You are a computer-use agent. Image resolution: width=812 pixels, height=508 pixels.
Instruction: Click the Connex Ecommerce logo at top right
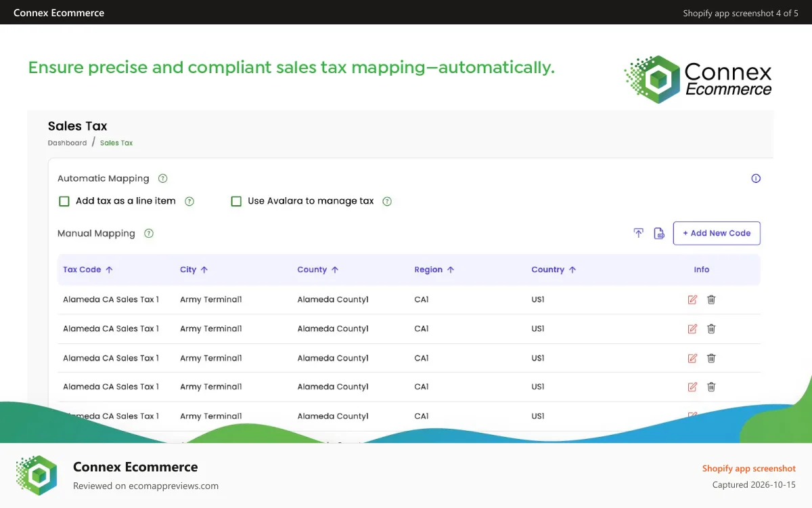[x=698, y=79]
